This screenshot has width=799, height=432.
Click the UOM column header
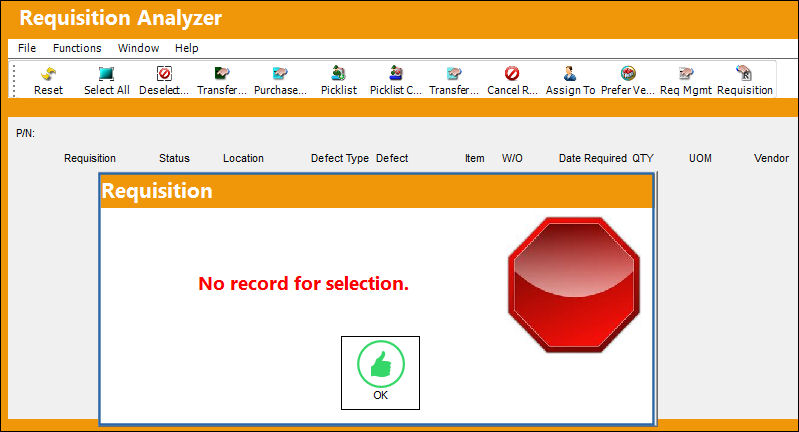700,158
